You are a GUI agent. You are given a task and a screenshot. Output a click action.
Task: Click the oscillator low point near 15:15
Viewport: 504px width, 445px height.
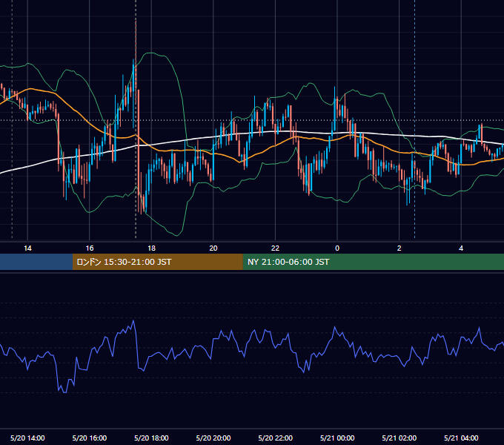64,392
